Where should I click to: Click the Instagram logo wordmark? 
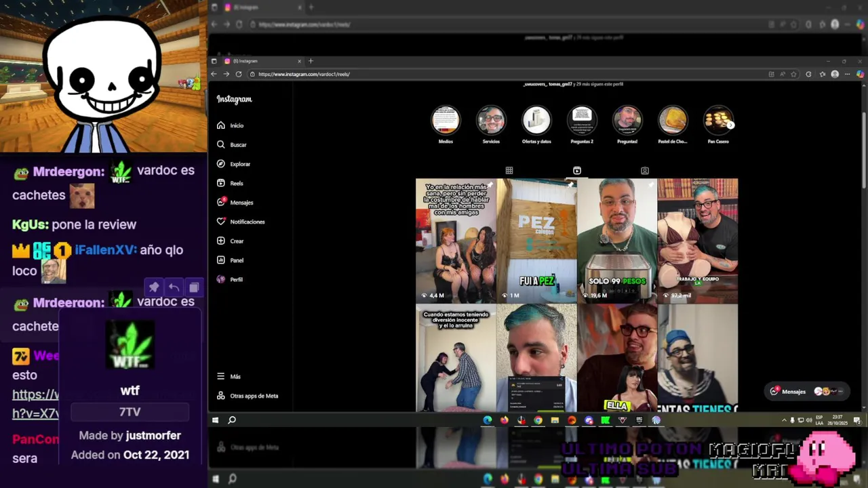pos(234,99)
